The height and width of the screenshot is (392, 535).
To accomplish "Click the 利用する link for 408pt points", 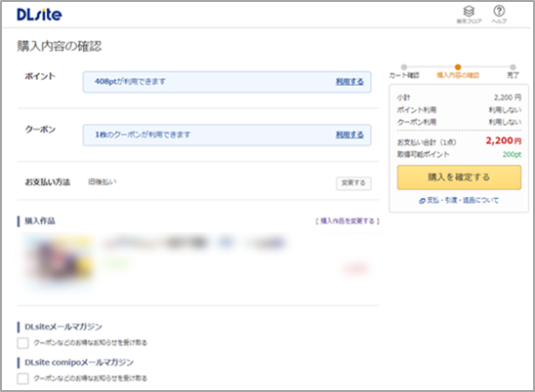I will click(x=350, y=82).
